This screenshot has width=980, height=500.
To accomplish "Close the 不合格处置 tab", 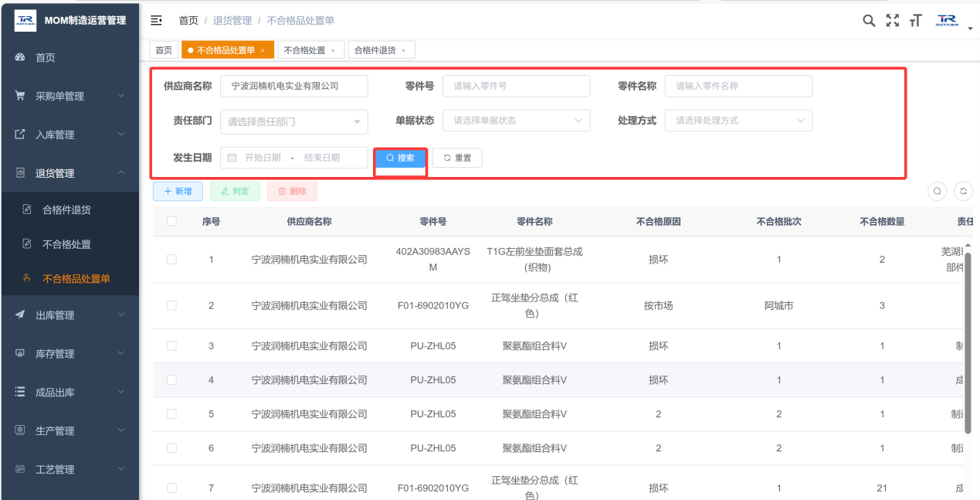I will click(333, 50).
